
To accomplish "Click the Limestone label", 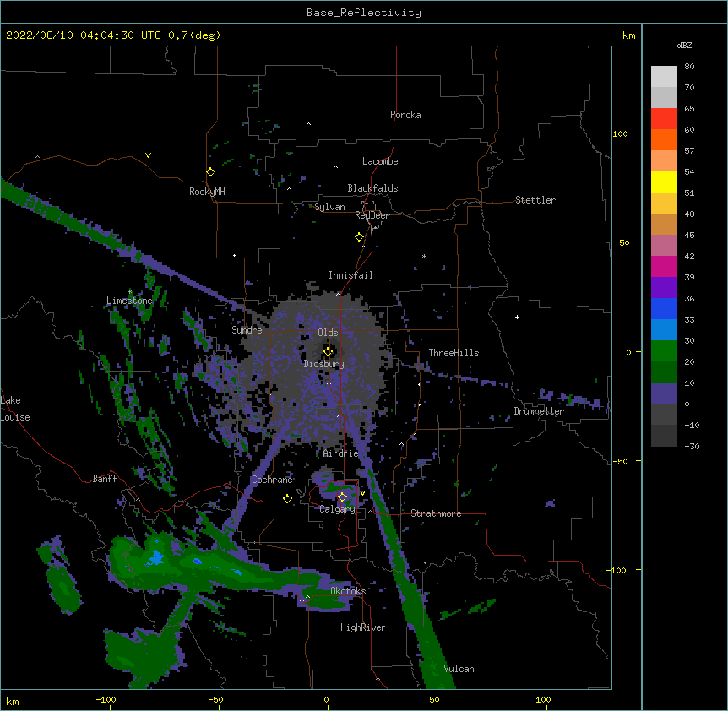I will click(129, 301).
